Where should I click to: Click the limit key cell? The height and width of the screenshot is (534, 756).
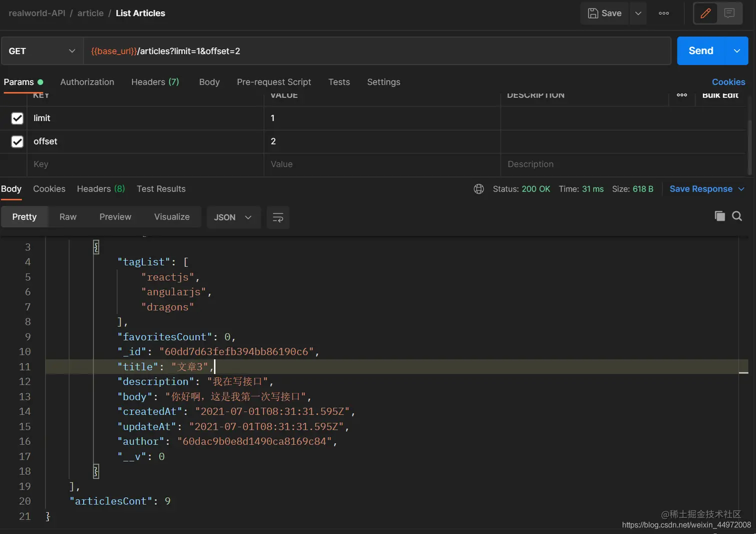click(x=145, y=118)
